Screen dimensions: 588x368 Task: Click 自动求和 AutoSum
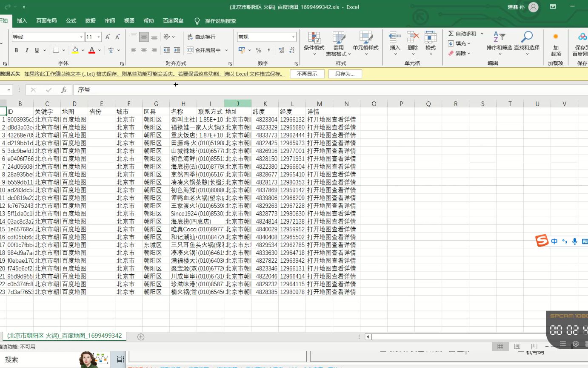click(462, 34)
